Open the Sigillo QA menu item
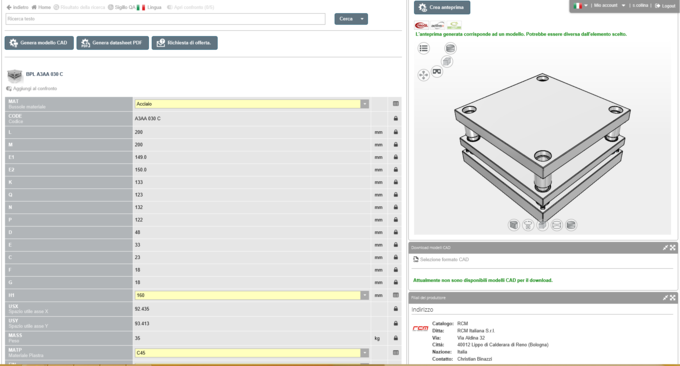Image resolution: width=680 pixels, height=366 pixels. pyautogui.click(x=121, y=7)
